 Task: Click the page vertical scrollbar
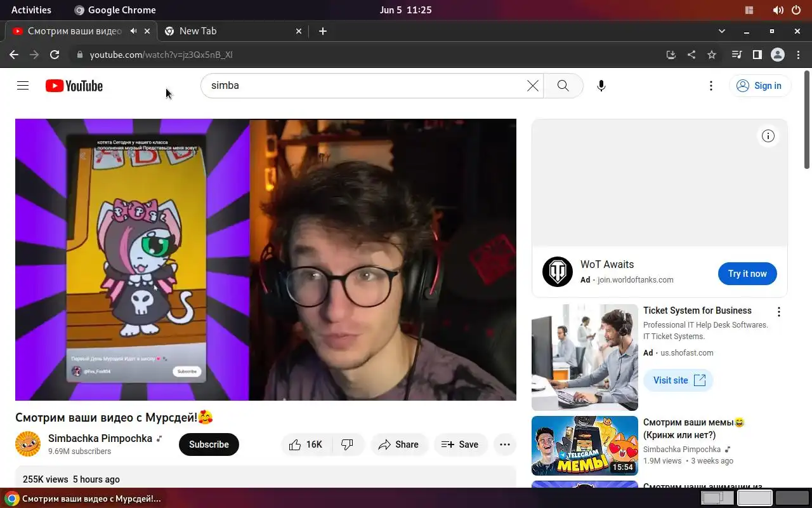tap(807, 121)
